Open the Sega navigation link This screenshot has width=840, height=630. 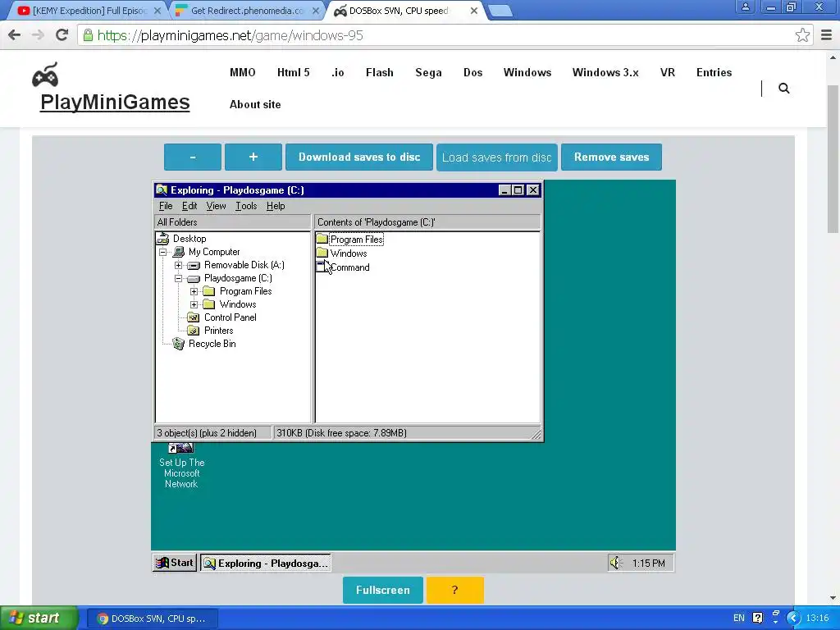pyautogui.click(x=428, y=72)
